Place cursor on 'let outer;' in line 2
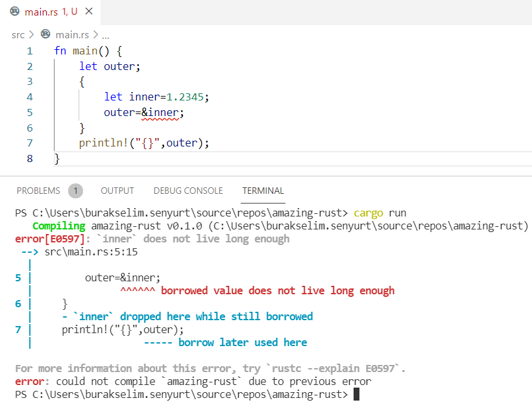Screen dimensions: 532x409 point(110,66)
